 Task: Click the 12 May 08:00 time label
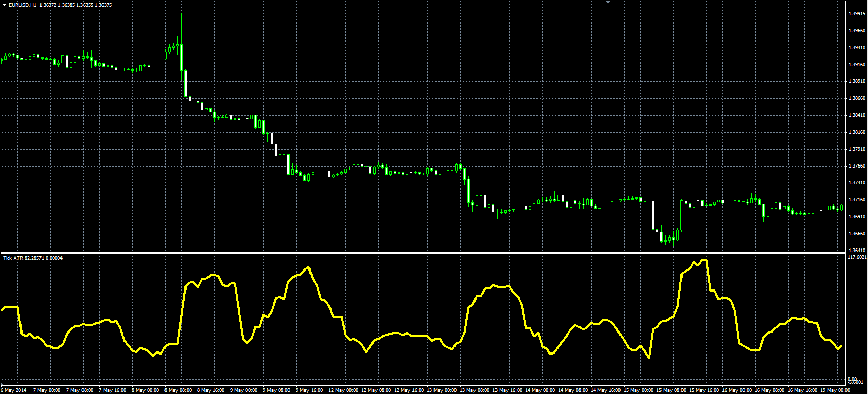point(376,390)
